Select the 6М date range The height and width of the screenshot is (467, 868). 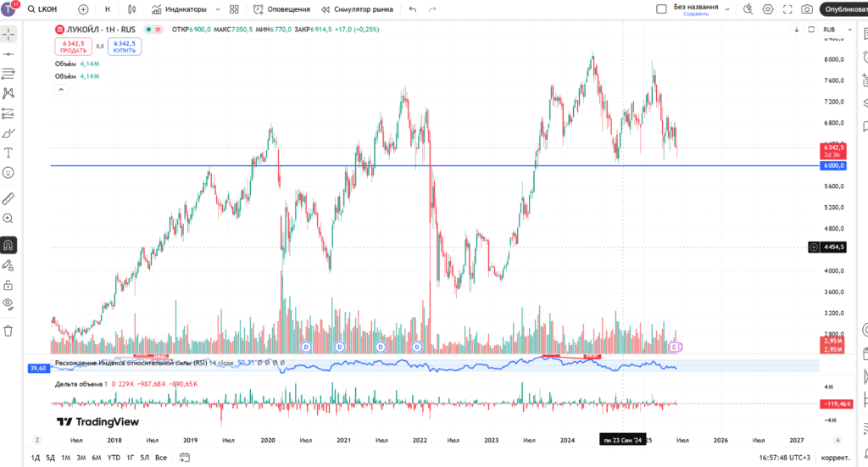[97, 458]
